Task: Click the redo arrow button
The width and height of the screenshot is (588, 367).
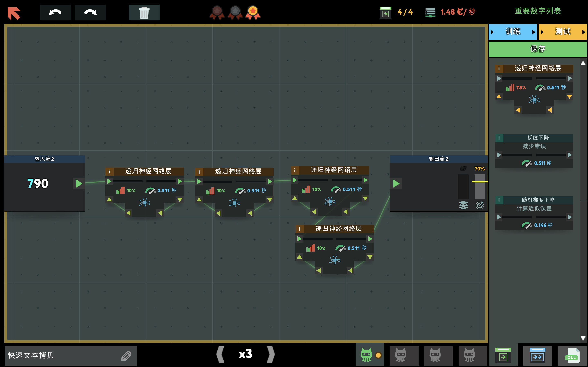Action: point(90,12)
